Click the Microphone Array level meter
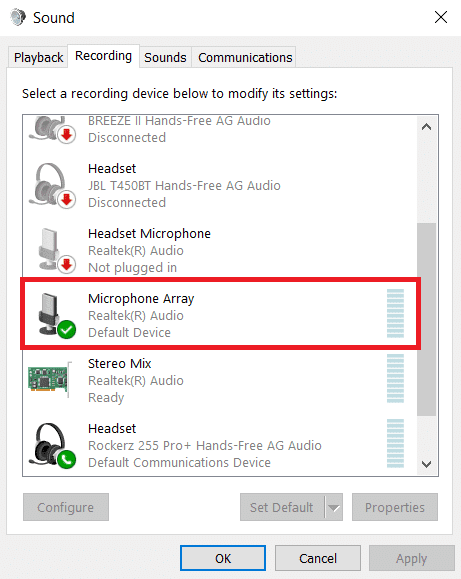The image size is (461, 579). point(395,314)
